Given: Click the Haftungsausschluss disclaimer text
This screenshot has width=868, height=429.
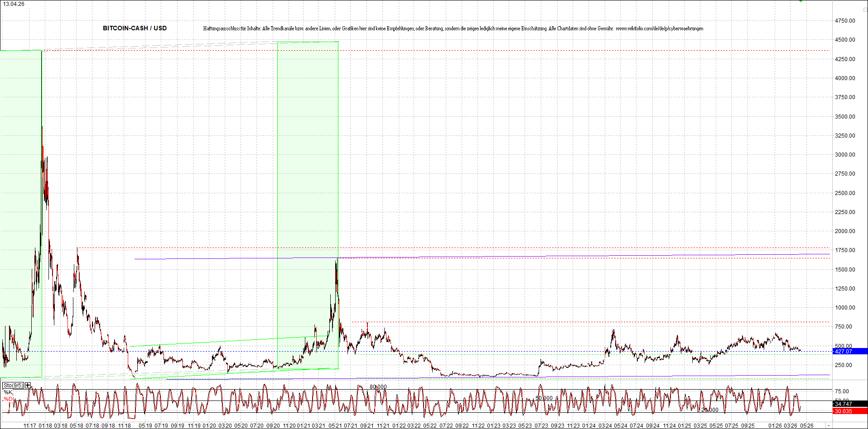Looking at the screenshot, I should pos(408,29).
